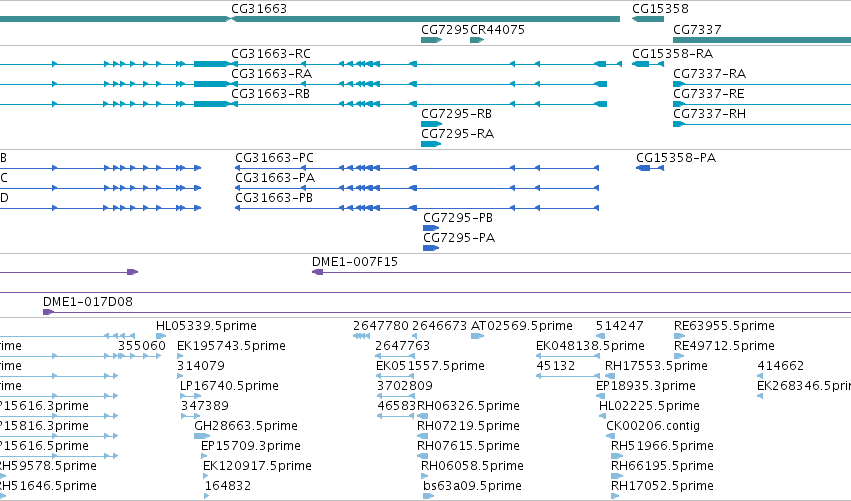Click the CG15358 gene label
Screen dimensions: 851x501
pos(660,9)
